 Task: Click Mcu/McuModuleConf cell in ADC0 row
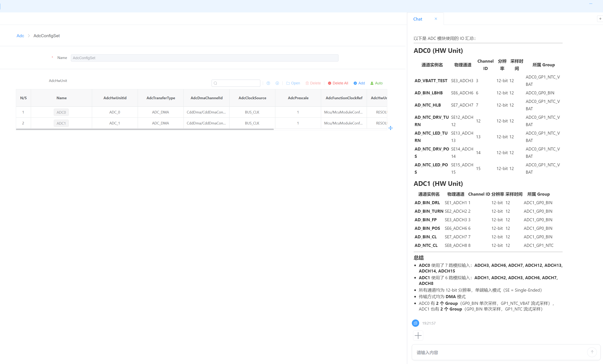point(343,112)
